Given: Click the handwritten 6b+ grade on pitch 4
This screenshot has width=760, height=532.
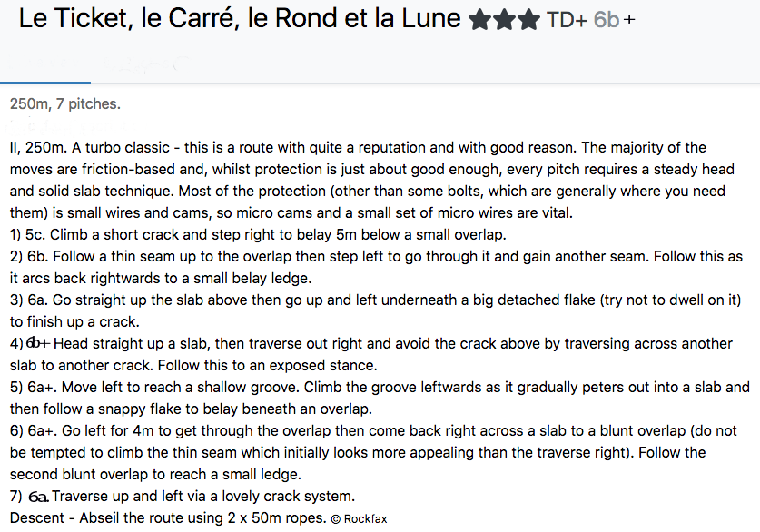Looking at the screenshot, I should [x=38, y=343].
